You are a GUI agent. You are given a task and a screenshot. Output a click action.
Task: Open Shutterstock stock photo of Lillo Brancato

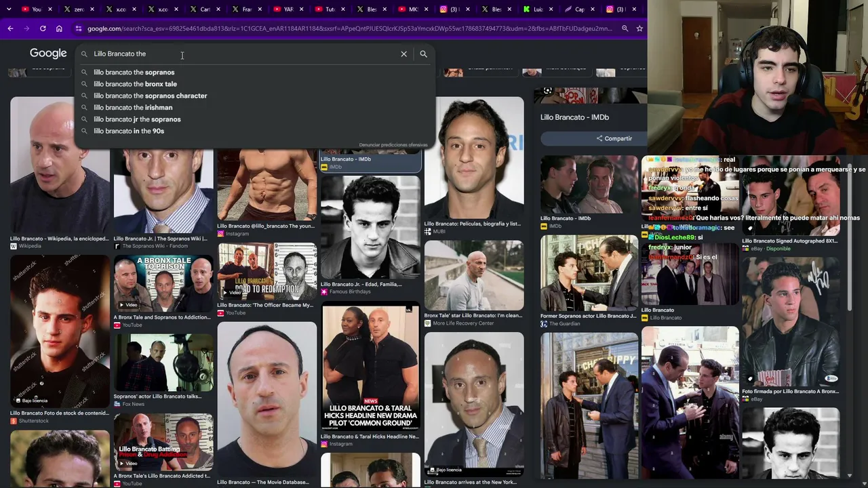pyautogui.click(x=60, y=330)
